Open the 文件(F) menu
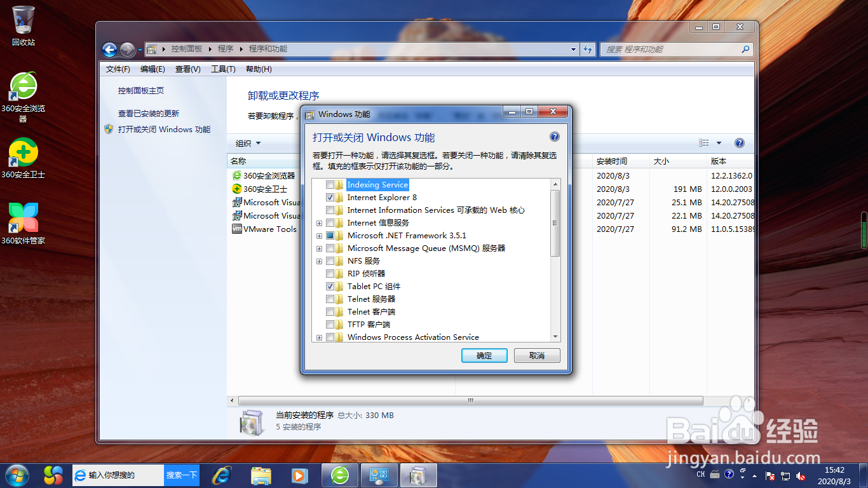 pos(118,69)
